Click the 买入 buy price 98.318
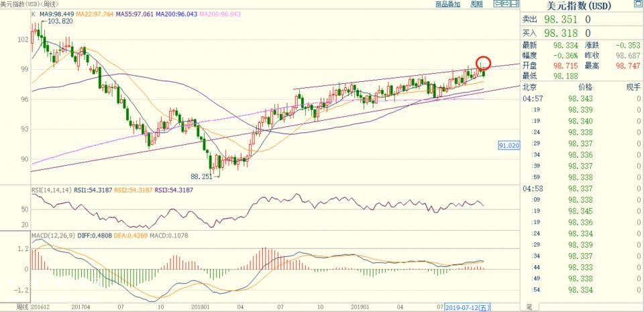 [559, 33]
